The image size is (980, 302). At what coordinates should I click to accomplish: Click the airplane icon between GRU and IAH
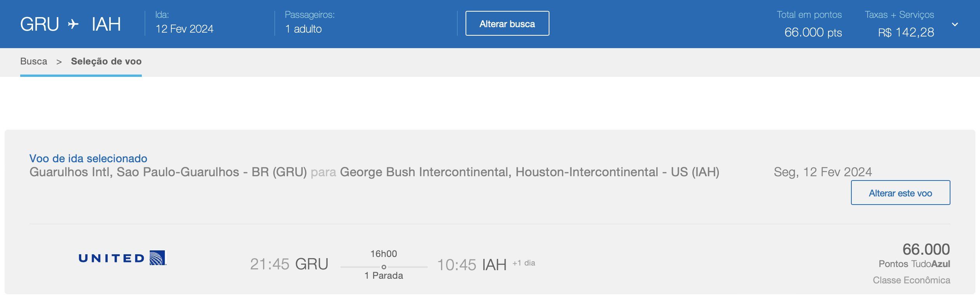point(73,24)
